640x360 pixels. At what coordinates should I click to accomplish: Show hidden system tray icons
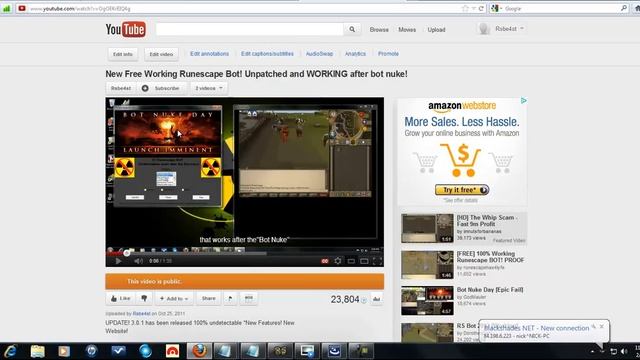pos(592,351)
